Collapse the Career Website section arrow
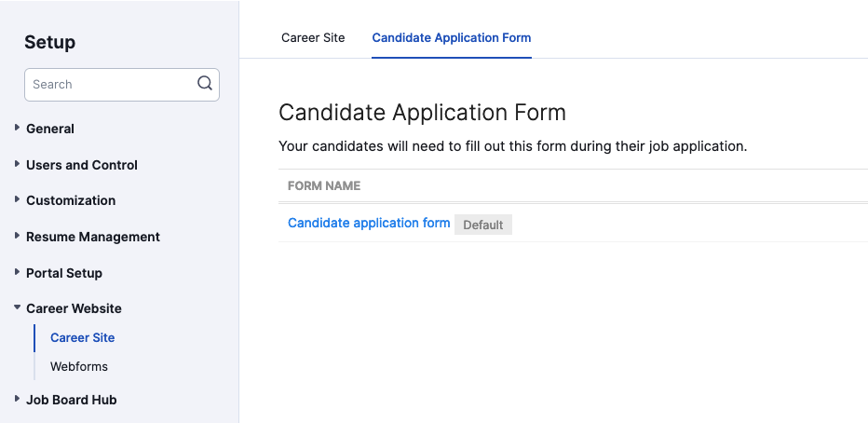The width and height of the screenshot is (868, 423). point(17,307)
